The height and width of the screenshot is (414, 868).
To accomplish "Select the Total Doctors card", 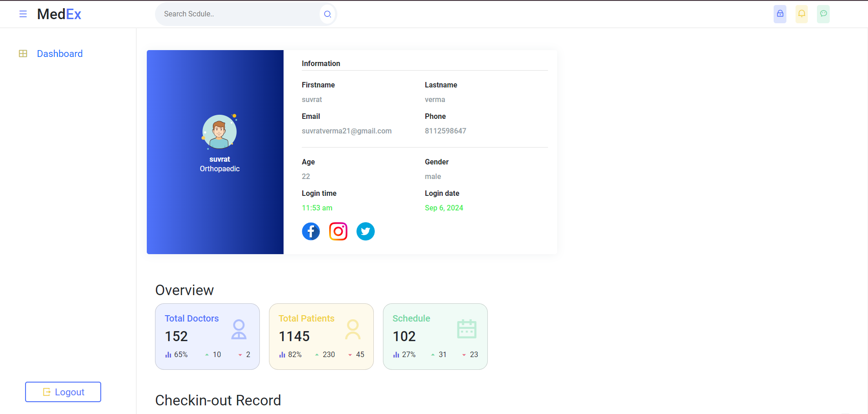I will (x=207, y=337).
